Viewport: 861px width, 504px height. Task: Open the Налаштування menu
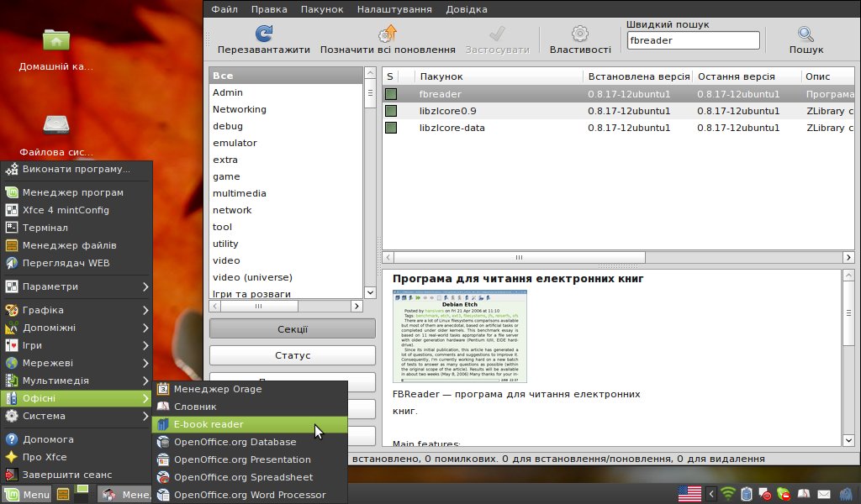tap(394, 9)
